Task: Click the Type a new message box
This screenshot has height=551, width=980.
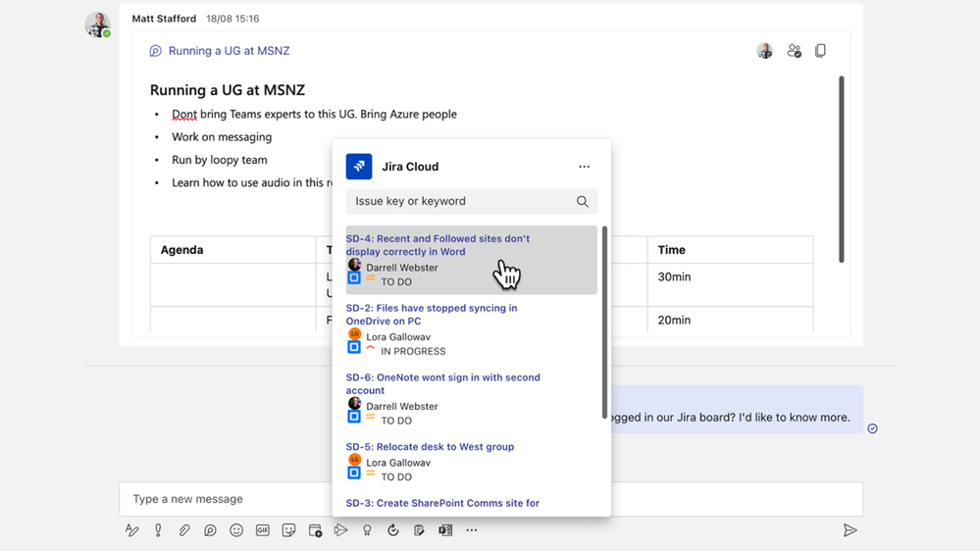Action: (491, 498)
